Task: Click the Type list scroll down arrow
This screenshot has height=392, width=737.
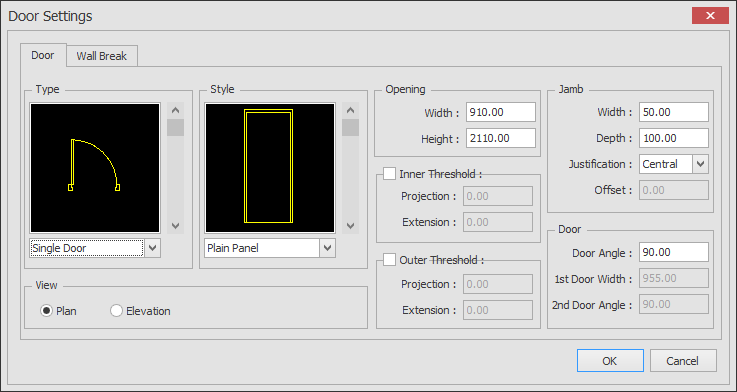Action: pos(175,226)
